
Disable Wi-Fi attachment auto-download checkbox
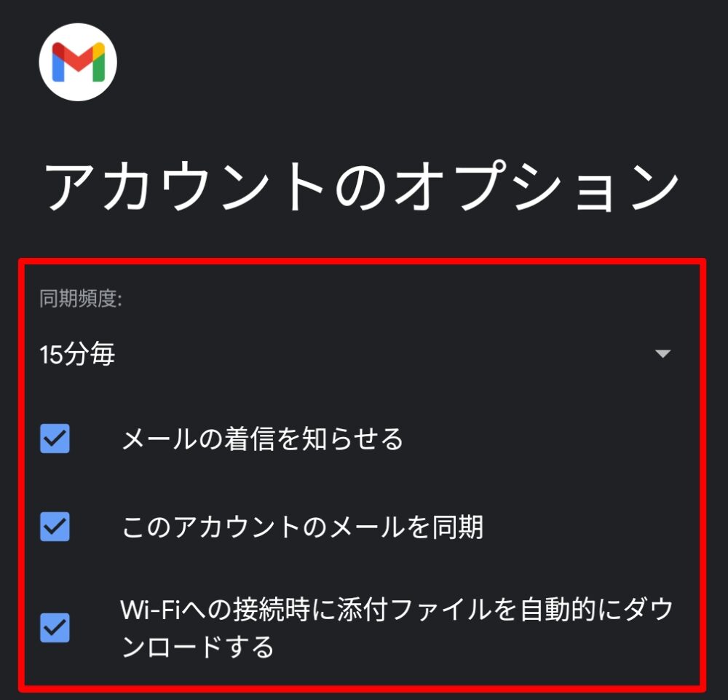[55, 628]
